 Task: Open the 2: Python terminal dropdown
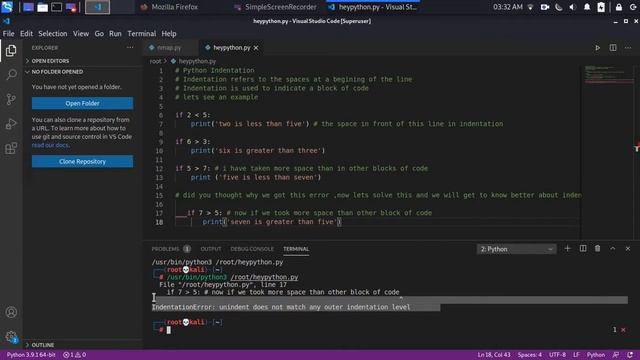516,249
